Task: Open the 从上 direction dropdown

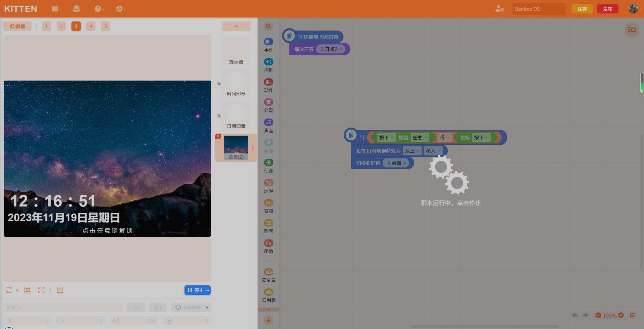Action: (412, 151)
